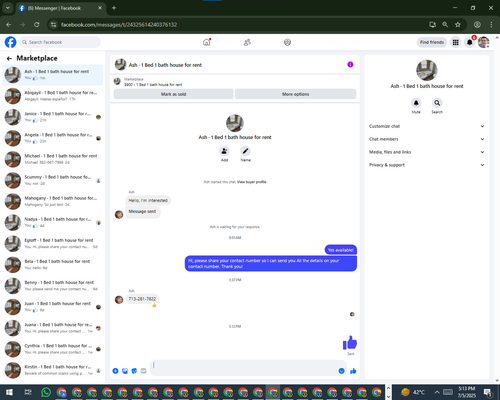Screen dimensions: 500x400
Task: Open Cynthia's house for rent conversation
Action: click(x=53, y=349)
